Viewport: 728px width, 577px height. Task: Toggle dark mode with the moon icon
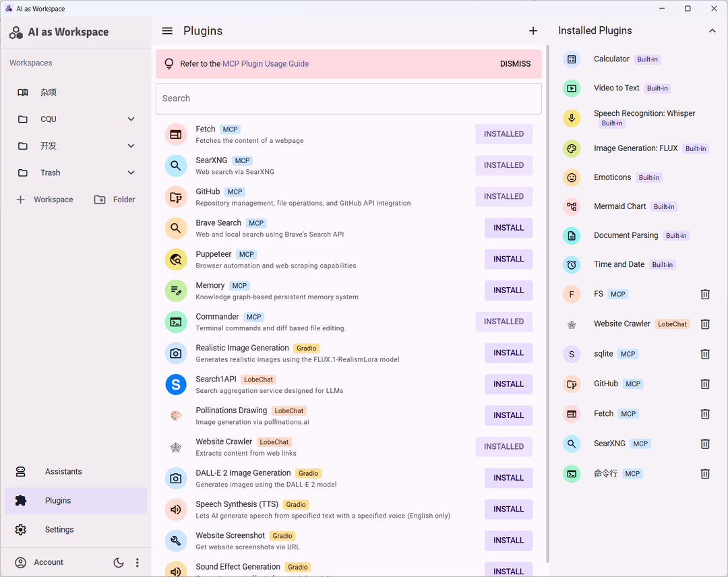(x=119, y=563)
